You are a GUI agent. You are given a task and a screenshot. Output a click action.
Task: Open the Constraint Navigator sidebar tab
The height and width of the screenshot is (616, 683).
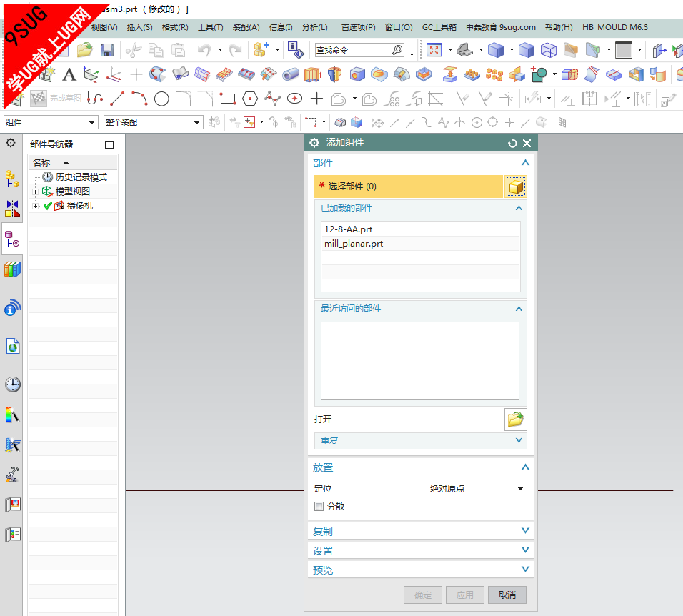(x=13, y=209)
